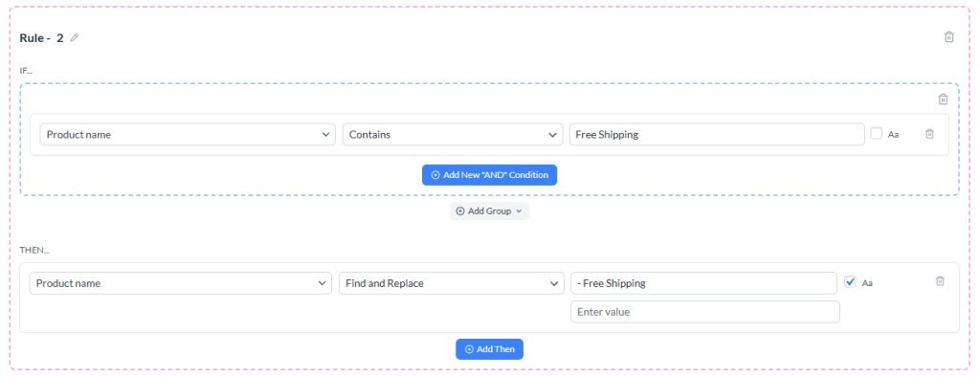Screen dimensions: 980x377
Task: Delete Rule 2 with the top-right trash icon
Action: tap(948, 37)
